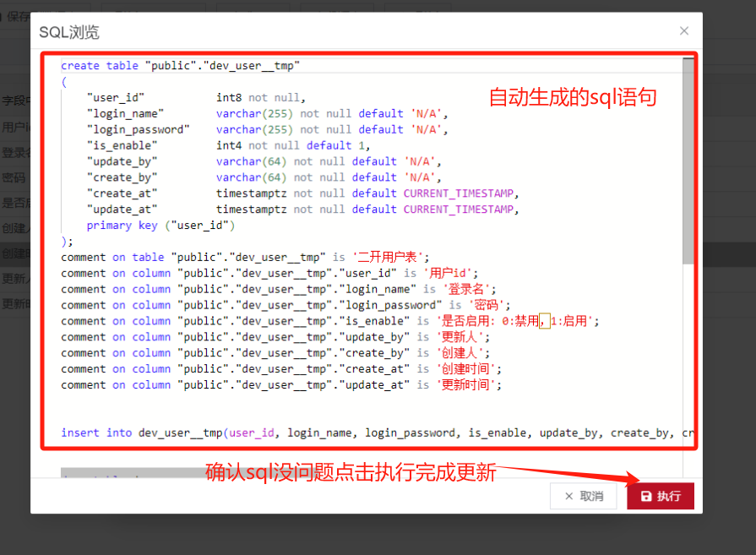The width and height of the screenshot is (756, 555).
Task: Click the "create_at" timestamptz definition line
Action: 302,193
